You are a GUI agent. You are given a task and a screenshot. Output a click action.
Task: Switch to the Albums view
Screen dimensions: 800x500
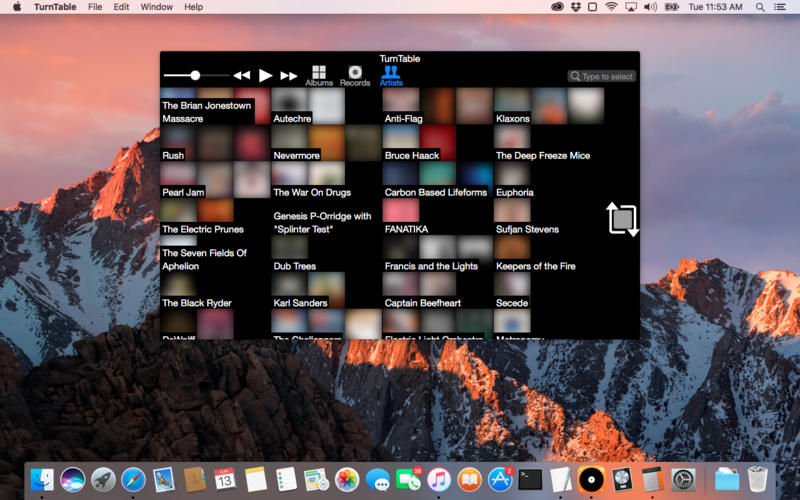click(319, 75)
